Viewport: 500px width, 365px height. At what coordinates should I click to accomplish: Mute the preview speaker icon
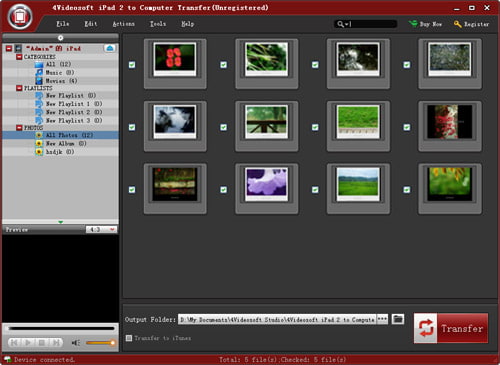(76, 343)
